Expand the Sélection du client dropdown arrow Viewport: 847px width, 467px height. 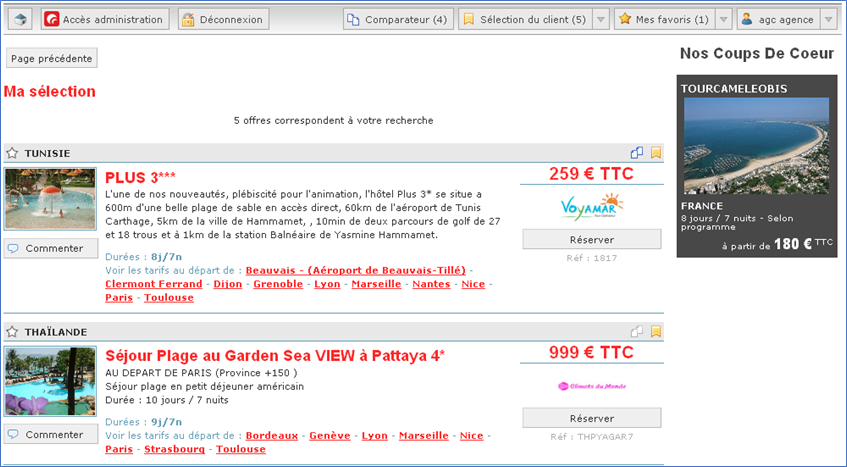pyautogui.click(x=600, y=19)
